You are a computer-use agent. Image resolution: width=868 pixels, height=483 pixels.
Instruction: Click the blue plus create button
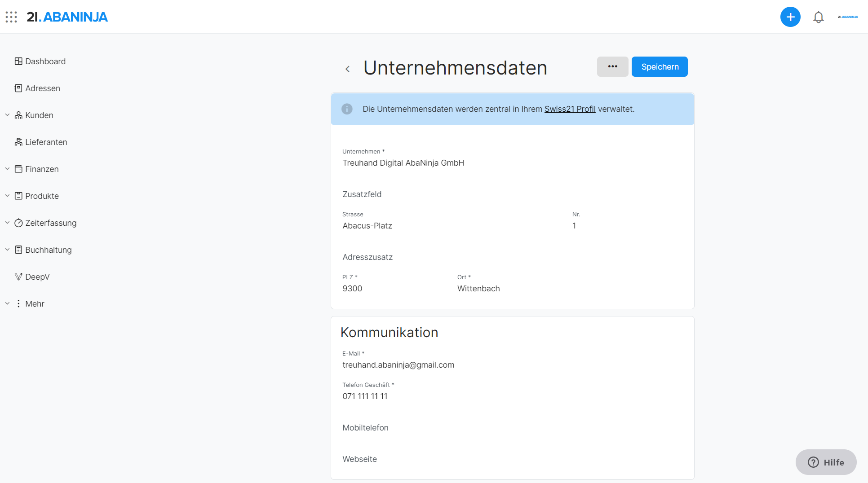click(x=790, y=17)
